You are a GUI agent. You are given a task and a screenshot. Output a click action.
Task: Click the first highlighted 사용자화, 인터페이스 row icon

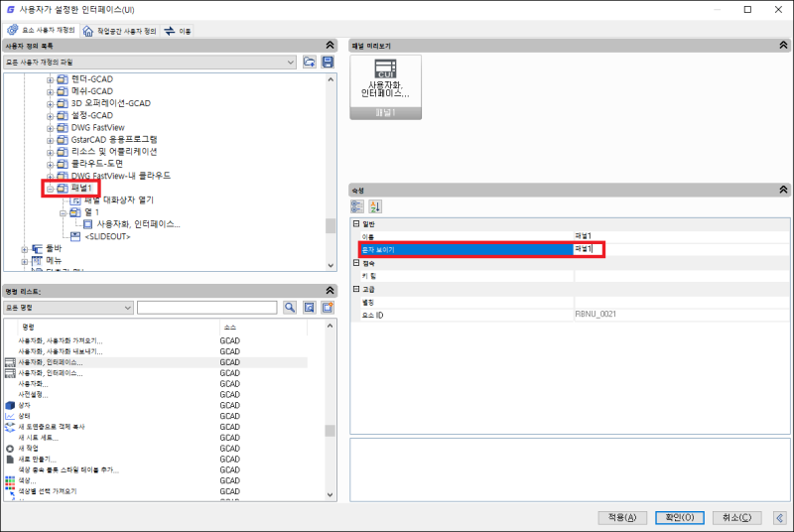10,362
